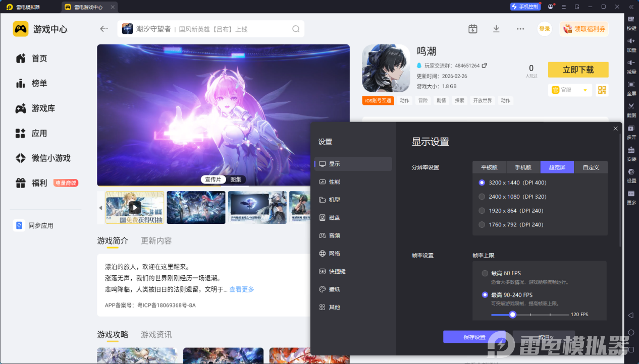Screen dimensions: 639x364
Task: Open the three-dots more options menu
Action: click(520, 29)
